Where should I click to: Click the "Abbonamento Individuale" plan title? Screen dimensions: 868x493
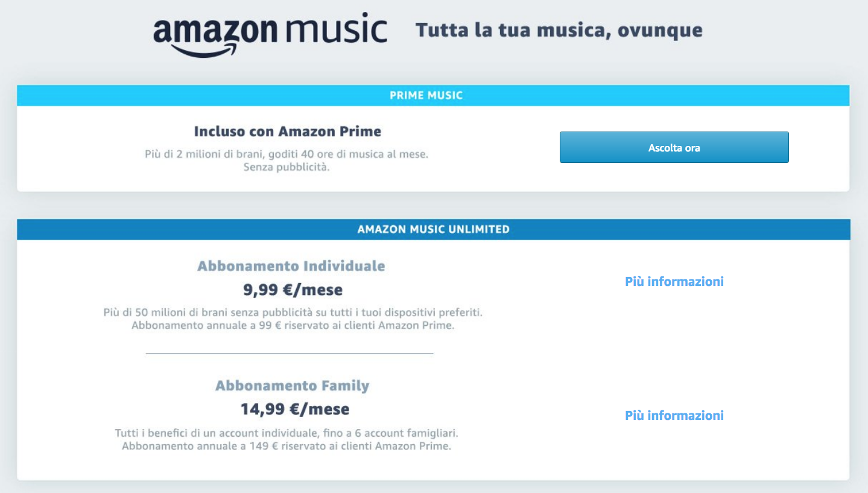291,266
